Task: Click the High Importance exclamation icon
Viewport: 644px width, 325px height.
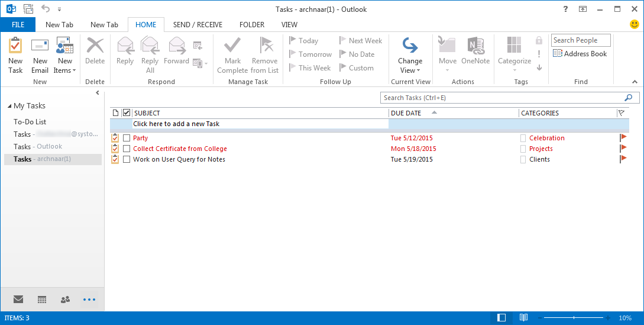Action: click(539, 54)
